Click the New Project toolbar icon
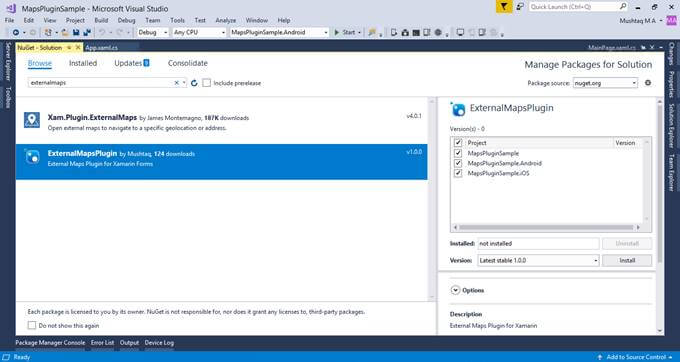The image size is (680, 362). pos(48,33)
